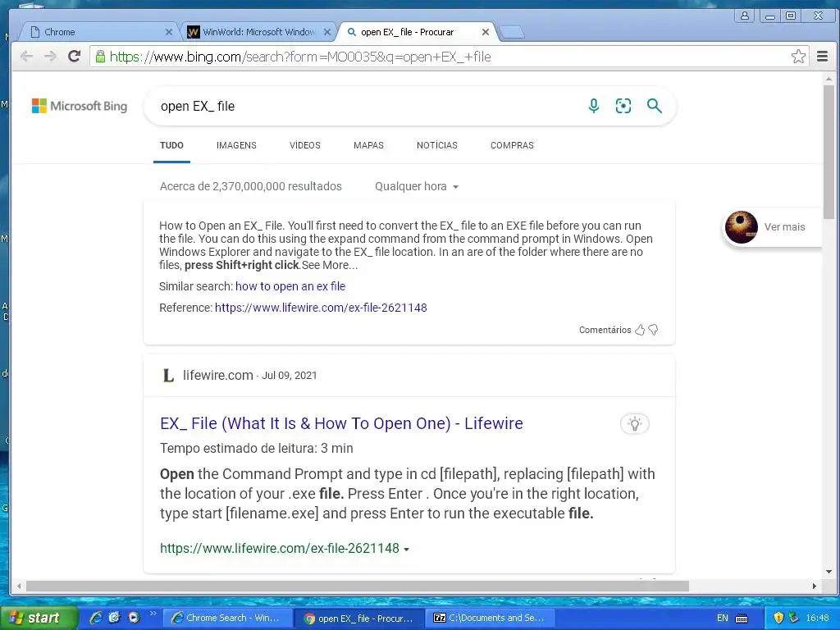Select the COMPRAS search tab
The image size is (840, 630).
coord(512,145)
